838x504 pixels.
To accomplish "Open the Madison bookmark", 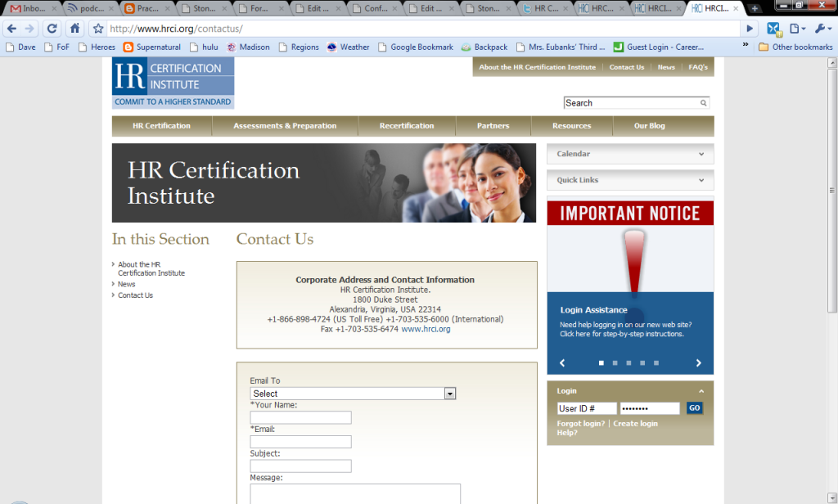I will [248, 47].
